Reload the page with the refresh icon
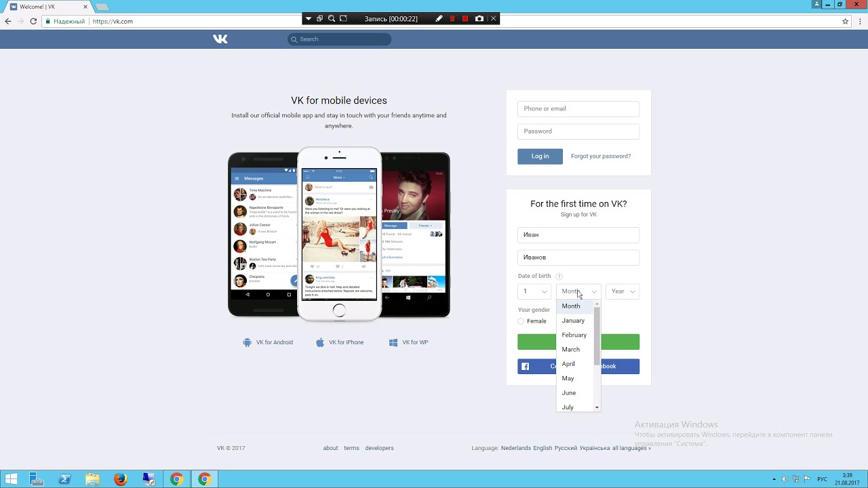Screen dimensions: 868x488 point(33,21)
